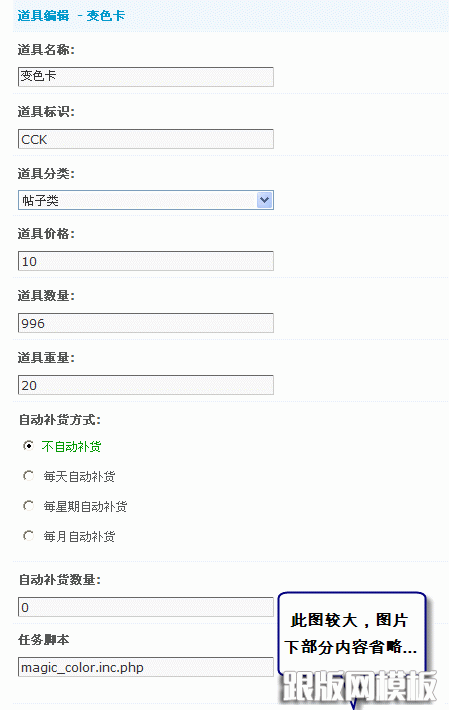Select the 每星期自动补货 radio button

tap(29, 506)
